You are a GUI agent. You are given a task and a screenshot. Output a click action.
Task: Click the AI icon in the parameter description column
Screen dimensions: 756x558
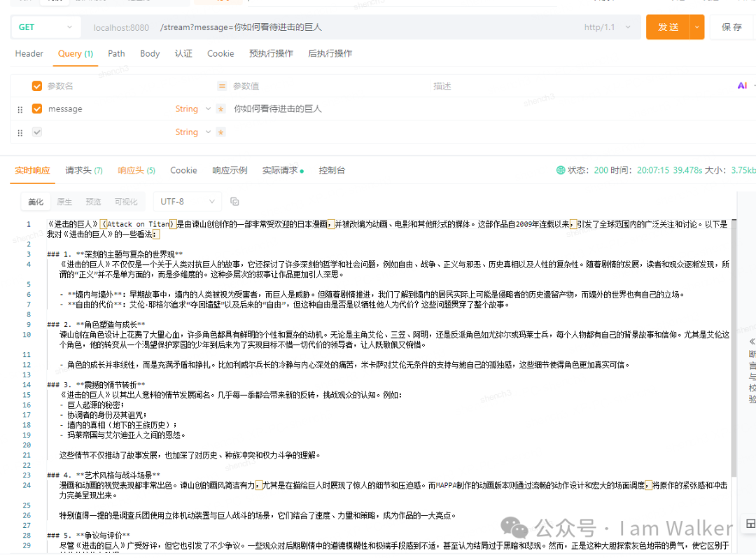coord(741,85)
